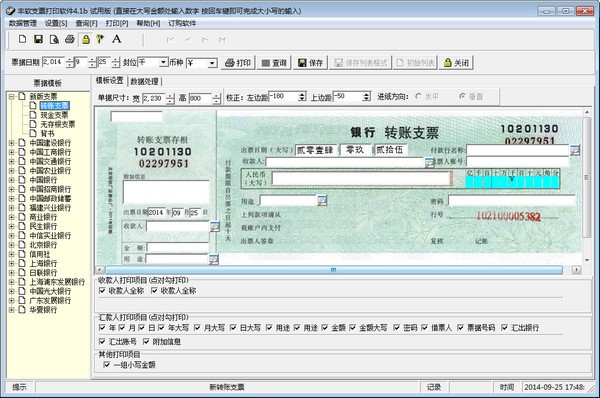Image resolution: width=600 pixels, height=398 pixels.
Task: Click the floppy disk save icon in toolbar
Action: [38, 39]
